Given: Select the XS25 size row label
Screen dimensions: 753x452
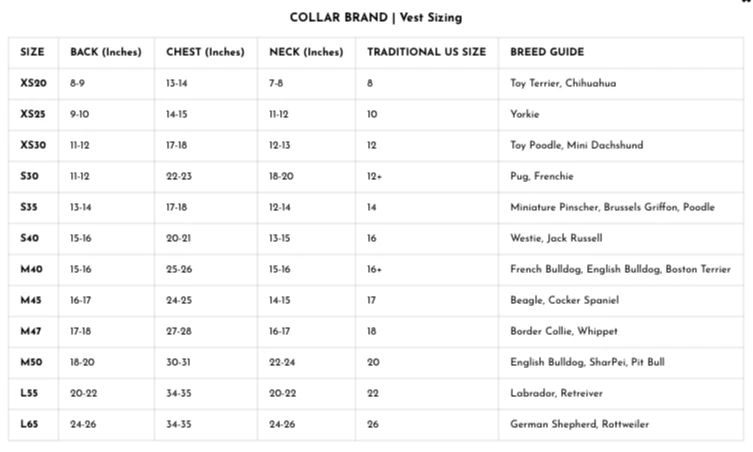Looking at the screenshot, I should tap(33, 114).
